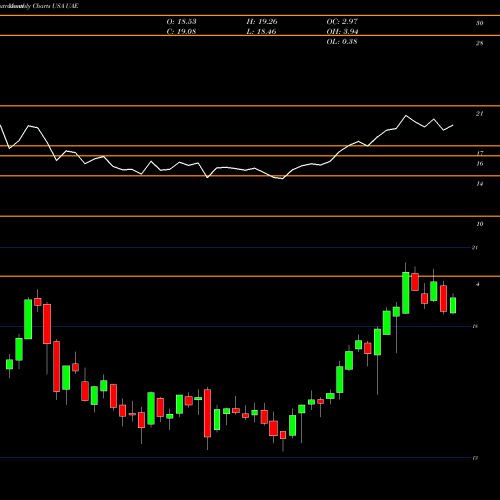Click the 21 label on the candlestick panel axis
Viewport: 500px width, 500px height.
(x=475, y=248)
